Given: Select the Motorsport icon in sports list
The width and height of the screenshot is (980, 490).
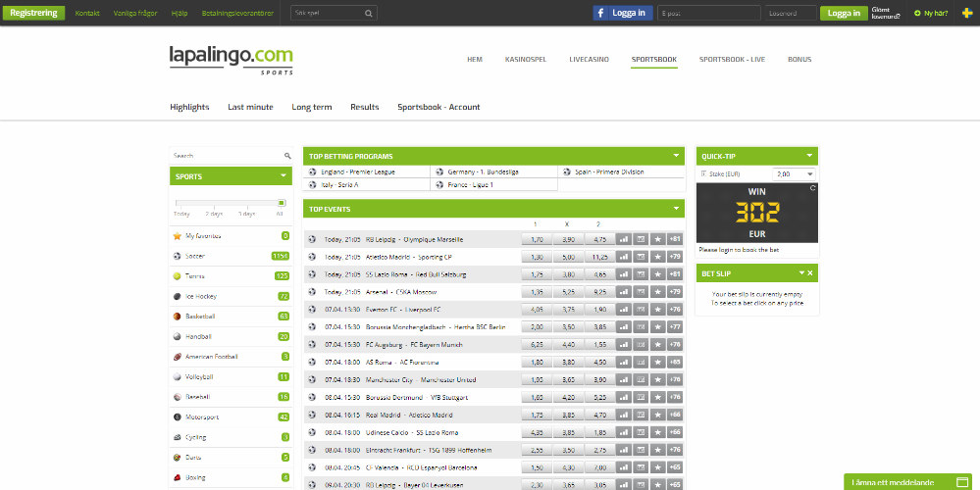Looking at the screenshot, I should (x=178, y=416).
